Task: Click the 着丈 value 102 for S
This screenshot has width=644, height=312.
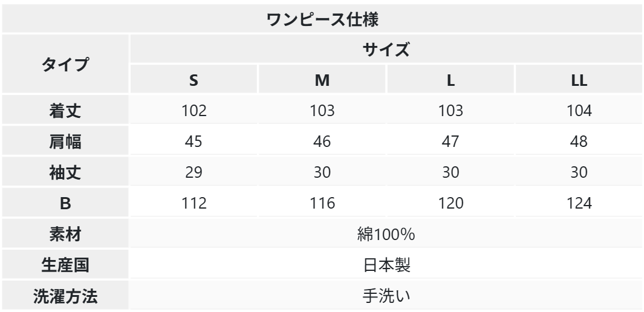Action: [194, 111]
